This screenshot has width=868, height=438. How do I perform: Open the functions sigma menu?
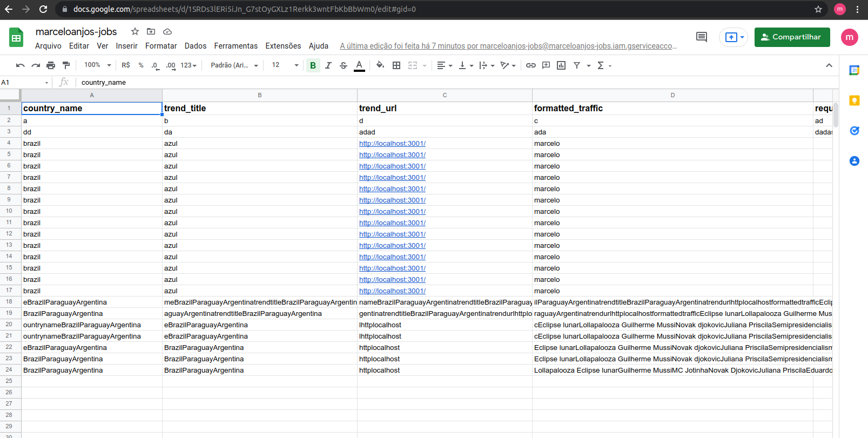point(604,65)
